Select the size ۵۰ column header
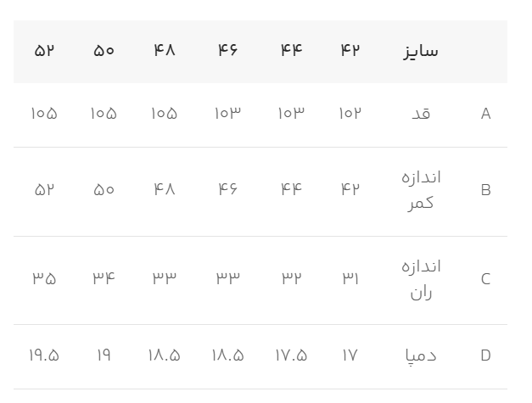 [x=104, y=51]
